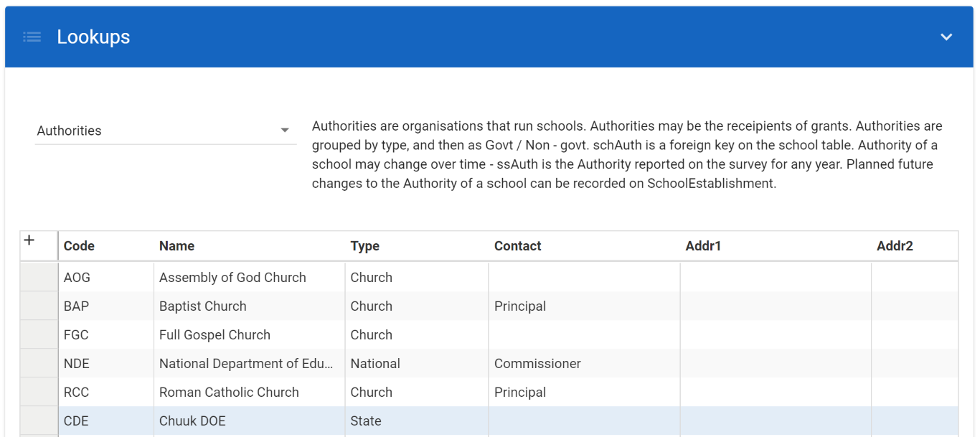Click the list icon beside Lookups title
The width and height of the screenshot is (980, 437).
point(32,37)
